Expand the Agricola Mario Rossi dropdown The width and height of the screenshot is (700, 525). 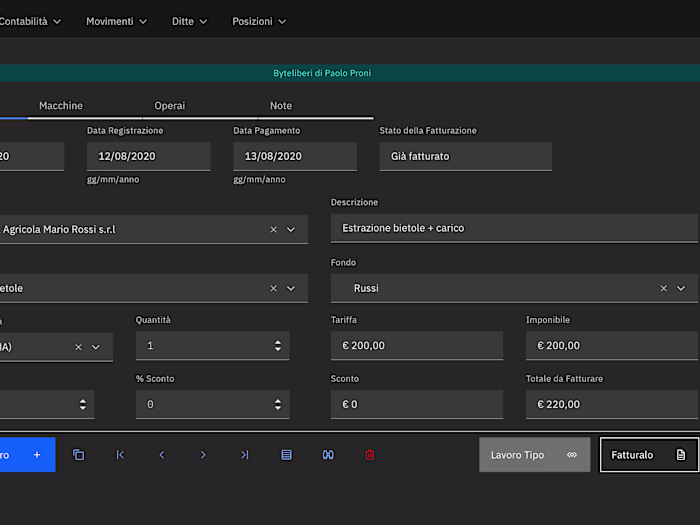291,229
